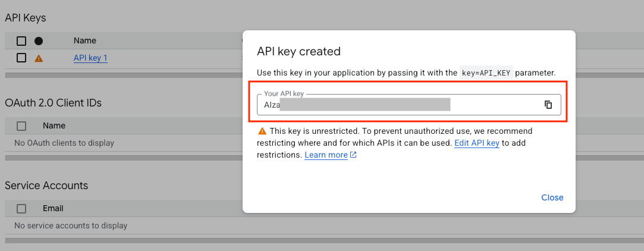Toggle the Service Accounts select-all checkbox
This screenshot has height=251, width=644.
click(21, 209)
